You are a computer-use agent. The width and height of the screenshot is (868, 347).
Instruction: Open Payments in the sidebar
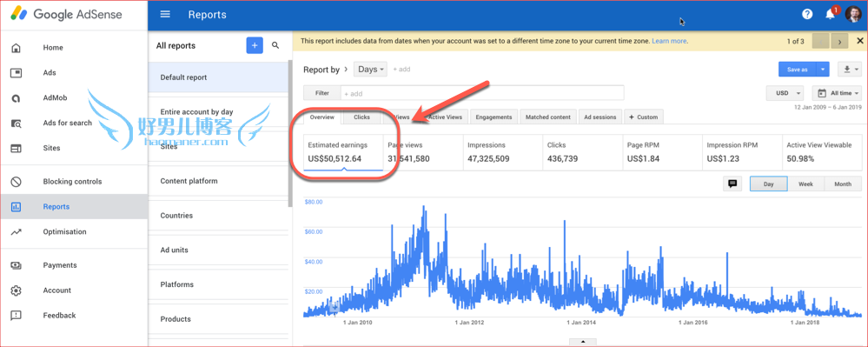pyautogui.click(x=74, y=265)
